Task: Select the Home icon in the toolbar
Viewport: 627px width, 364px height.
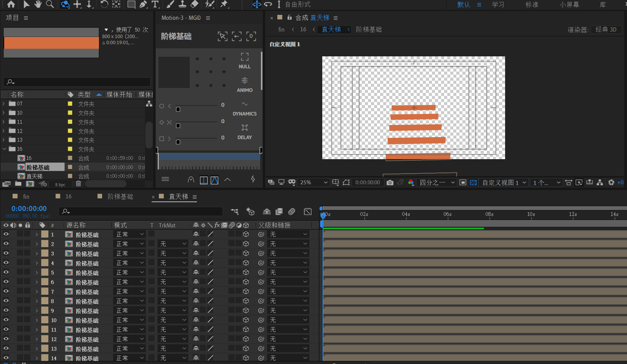Action: pos(11,4)
